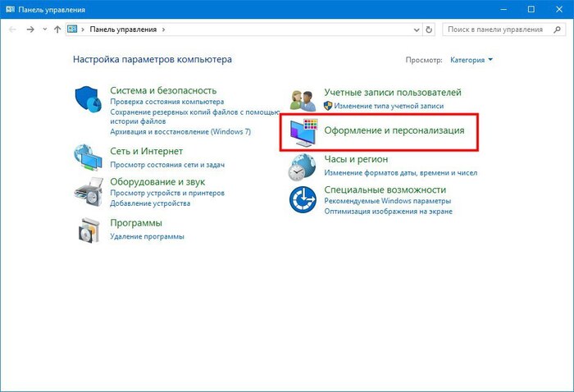574x392 pixels.
Task: Open the Hardware and Sound printer icon
Action: point(89,192)
